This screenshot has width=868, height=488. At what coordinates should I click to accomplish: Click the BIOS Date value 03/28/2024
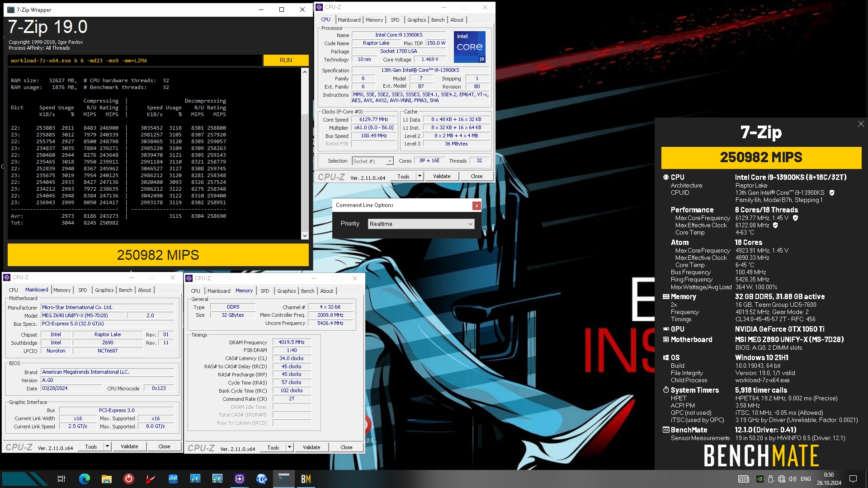(x=71, y=388)
